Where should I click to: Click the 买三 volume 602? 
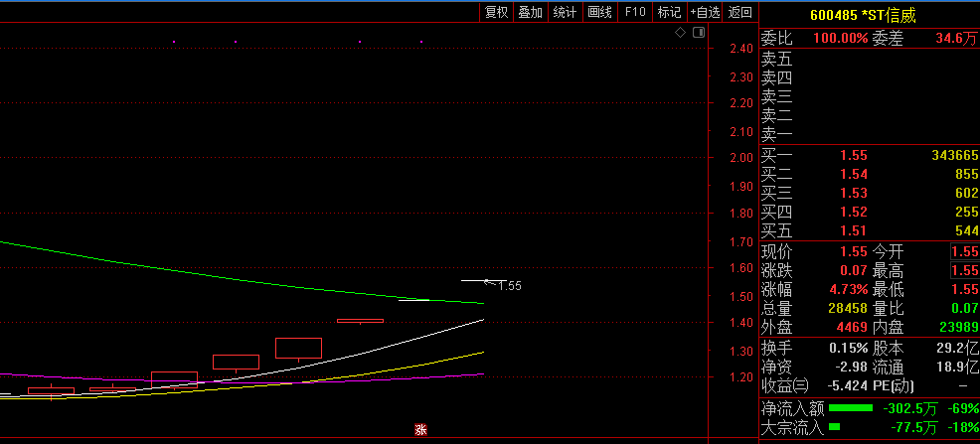point(966,193)
